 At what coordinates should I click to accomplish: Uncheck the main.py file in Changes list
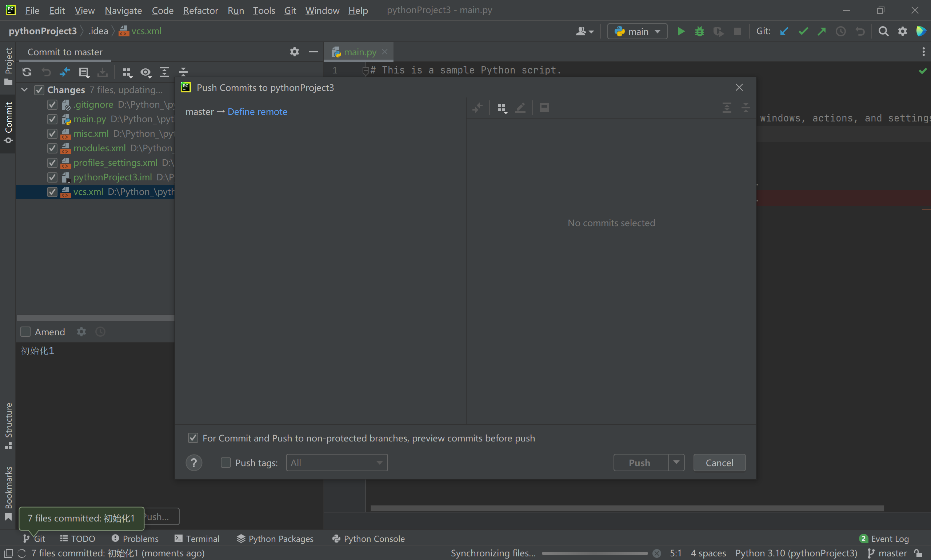pyautogui.click(x=52, y=119)
